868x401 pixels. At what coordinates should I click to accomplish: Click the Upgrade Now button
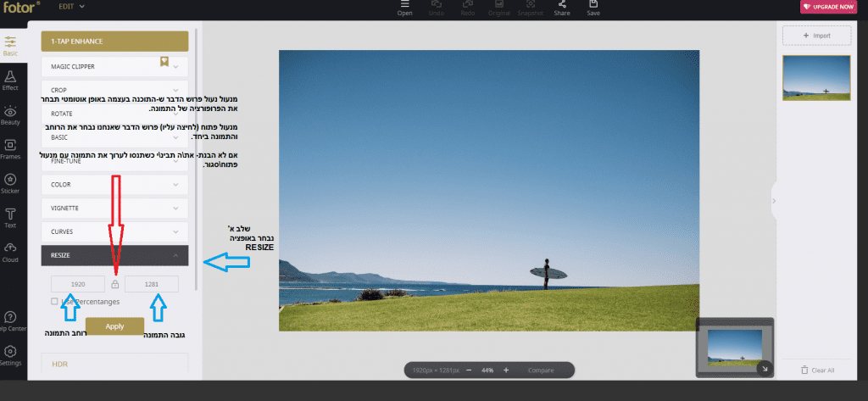click(830, 7)
